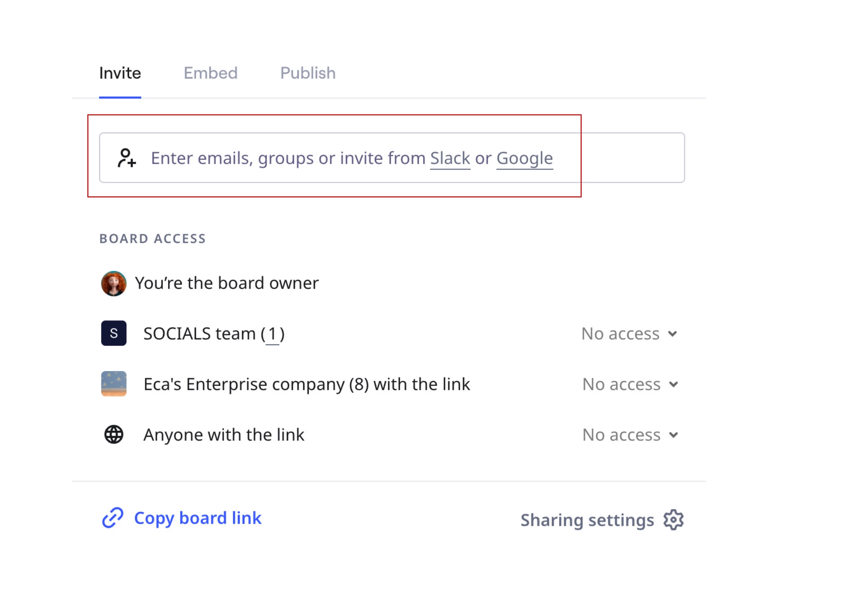Screen dimensions: 868x604
Task: Expand SOCIALS team access dropdown
Action: coord(628,334)
